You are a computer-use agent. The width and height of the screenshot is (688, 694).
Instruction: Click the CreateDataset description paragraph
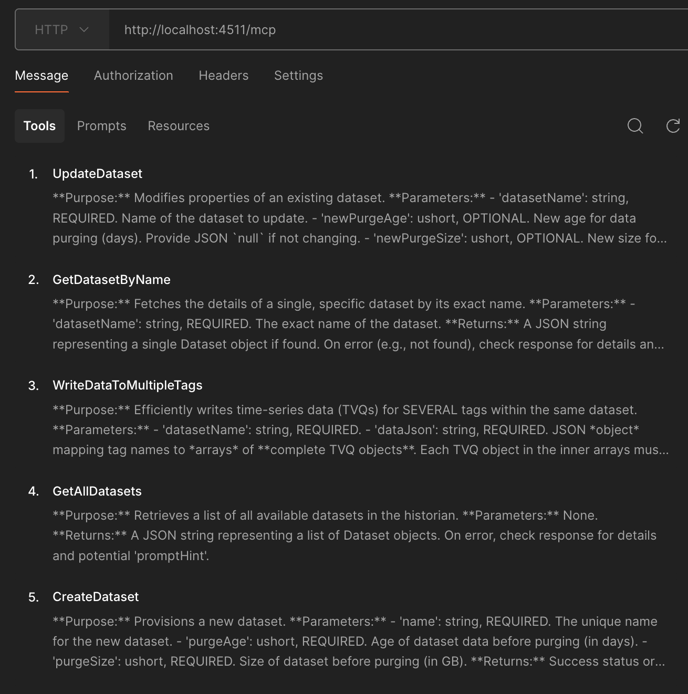coord(358,641)
